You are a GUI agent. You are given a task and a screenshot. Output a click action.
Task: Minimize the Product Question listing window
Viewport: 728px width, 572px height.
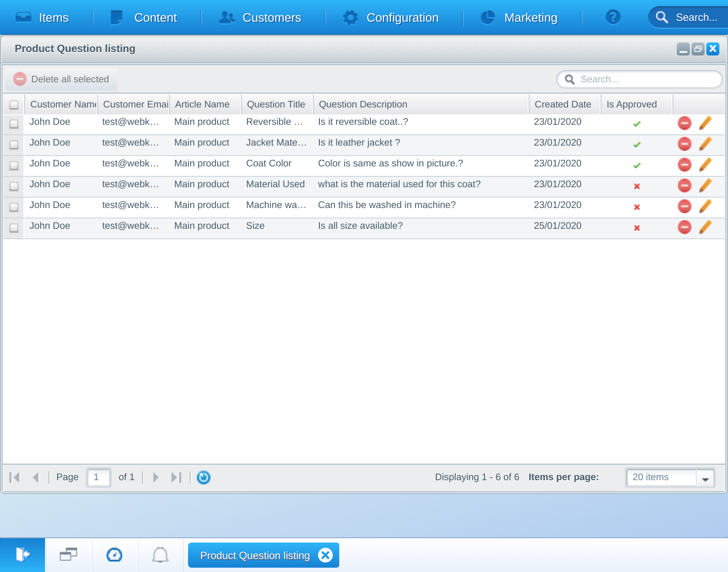coord(683,49)
